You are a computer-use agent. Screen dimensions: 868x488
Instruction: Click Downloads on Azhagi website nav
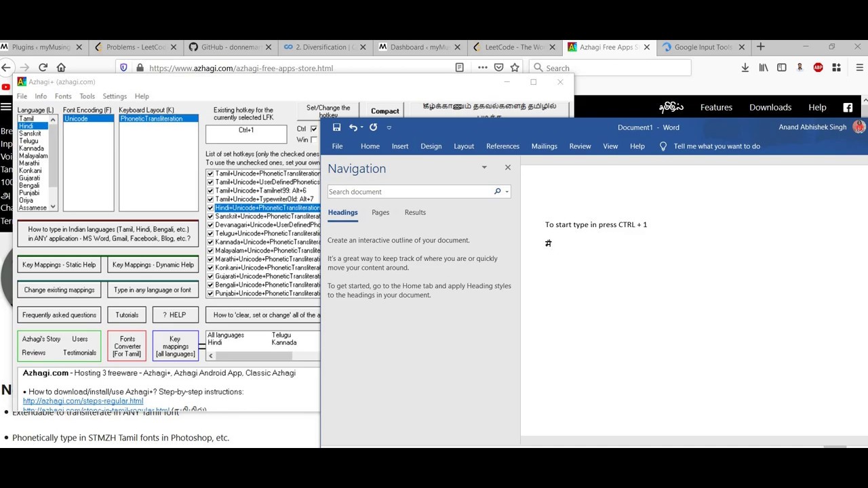[770, 107]
